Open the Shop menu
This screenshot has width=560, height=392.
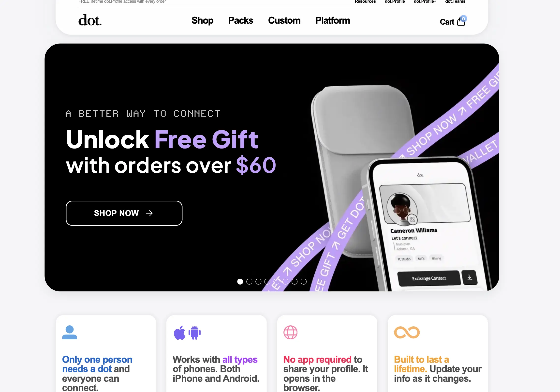203,20
